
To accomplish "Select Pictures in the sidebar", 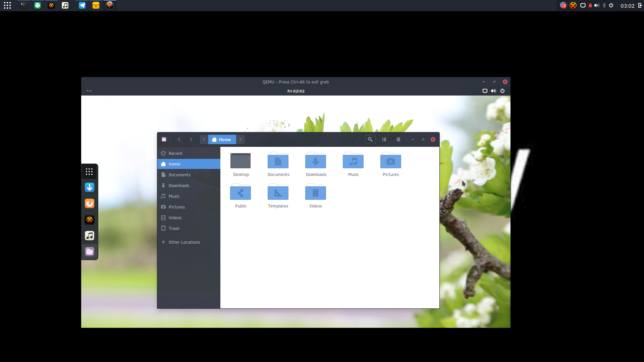I will pyautogui.click(x=189, y=207).
